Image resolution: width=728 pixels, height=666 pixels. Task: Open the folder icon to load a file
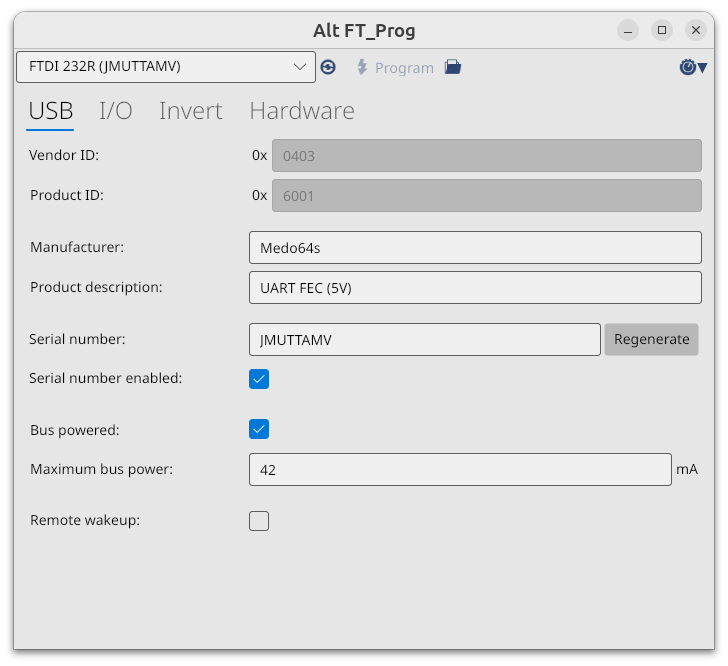tap(453, 67)
